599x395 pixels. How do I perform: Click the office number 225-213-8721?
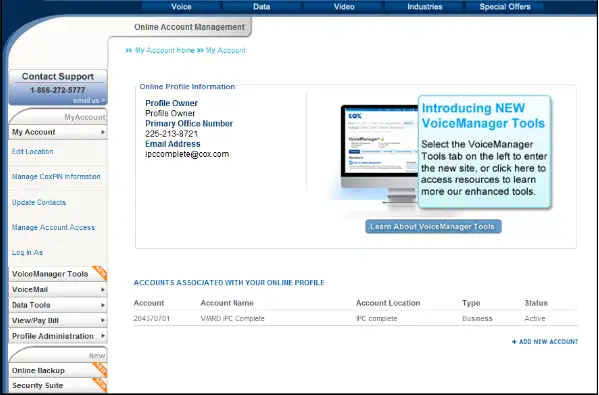(x=172, y=134)
